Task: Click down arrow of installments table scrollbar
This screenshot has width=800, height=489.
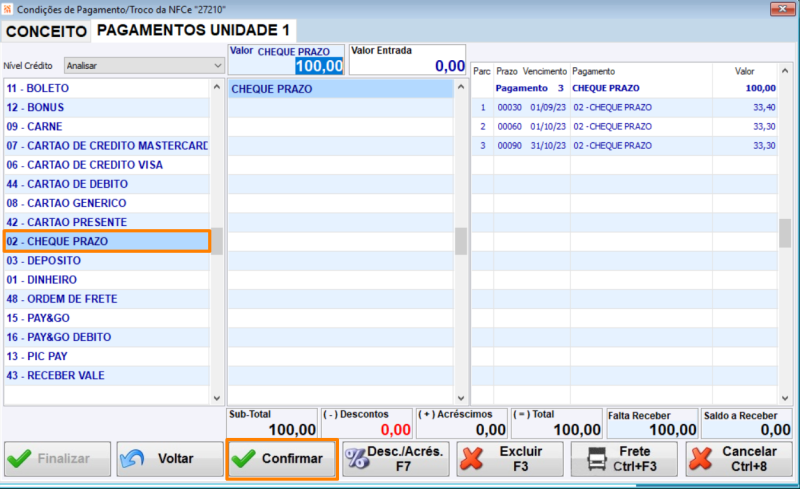Action: point(785,398)
